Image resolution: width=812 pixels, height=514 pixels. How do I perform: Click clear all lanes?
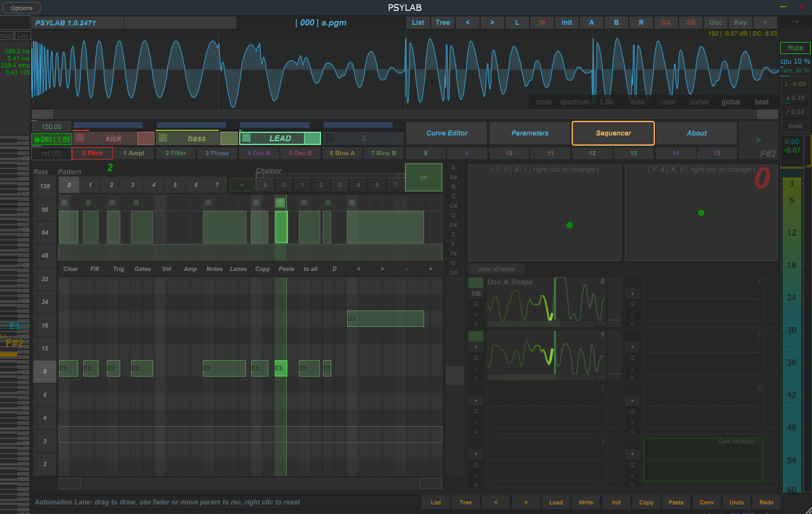click(496, 269)
